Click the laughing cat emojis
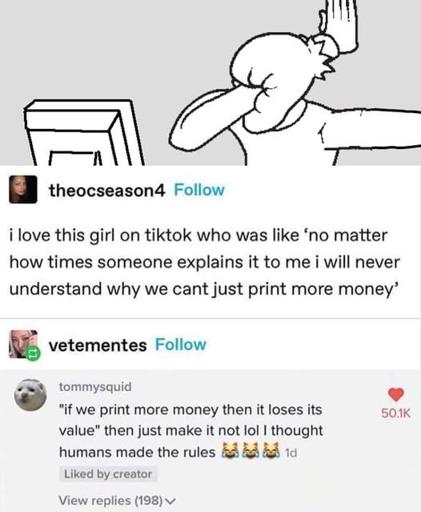 (250, 451)
